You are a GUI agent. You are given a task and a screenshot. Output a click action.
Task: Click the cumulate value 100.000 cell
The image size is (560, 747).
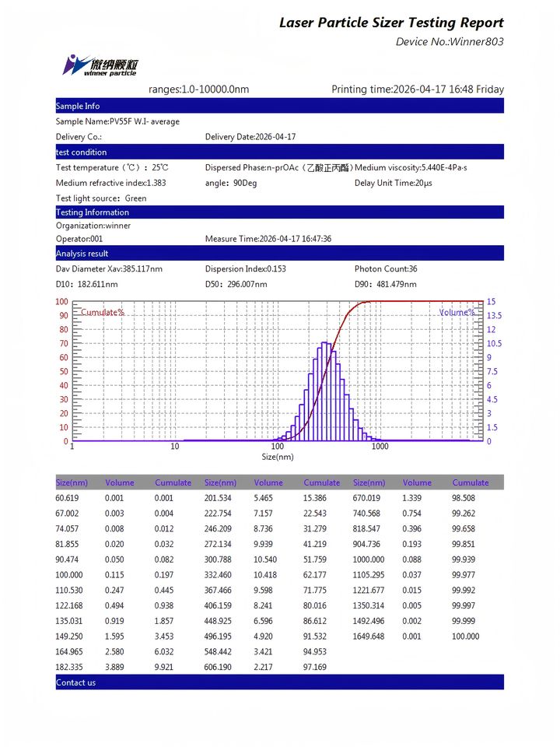tap(466, 637)
